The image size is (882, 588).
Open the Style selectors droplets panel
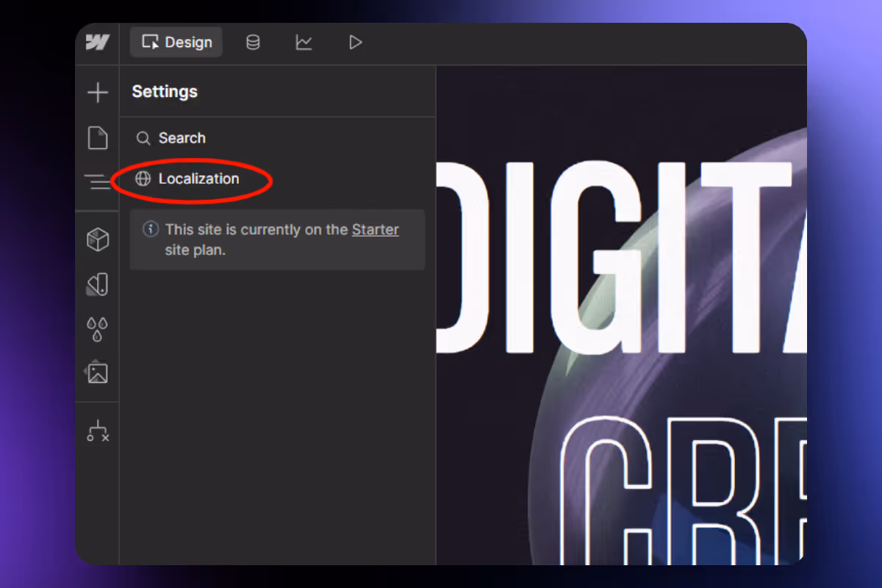tap(98, 329)
